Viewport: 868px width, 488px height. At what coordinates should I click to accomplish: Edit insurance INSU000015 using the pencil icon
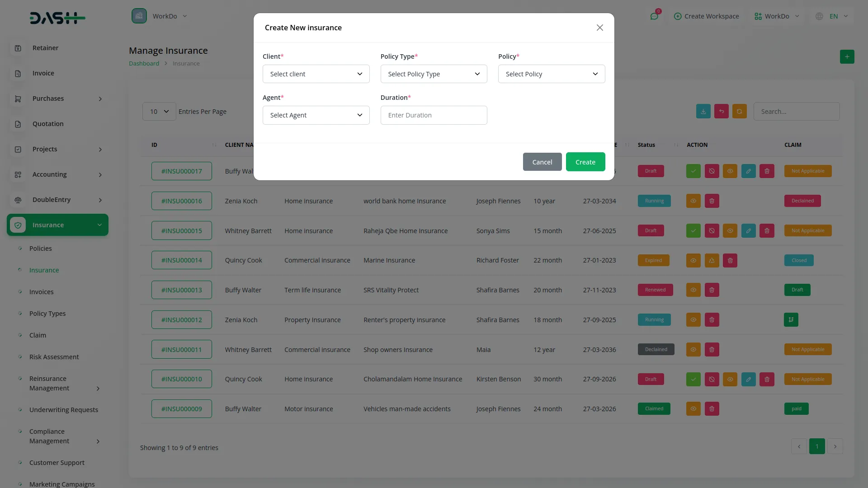pos(748,231)
